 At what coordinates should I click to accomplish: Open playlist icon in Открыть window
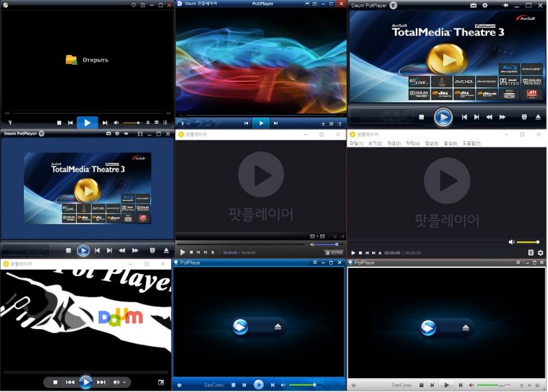[x=165, y=123]
